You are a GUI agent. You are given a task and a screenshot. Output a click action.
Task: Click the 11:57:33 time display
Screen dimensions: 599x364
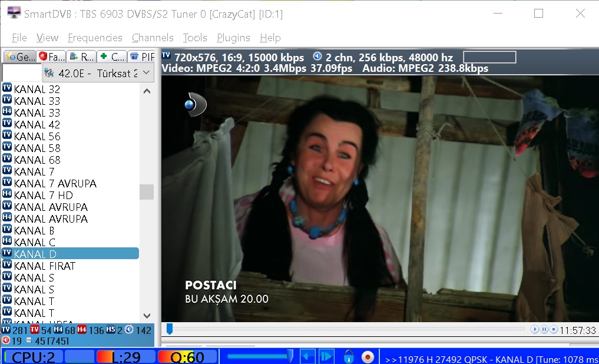[x=578, y=330]
